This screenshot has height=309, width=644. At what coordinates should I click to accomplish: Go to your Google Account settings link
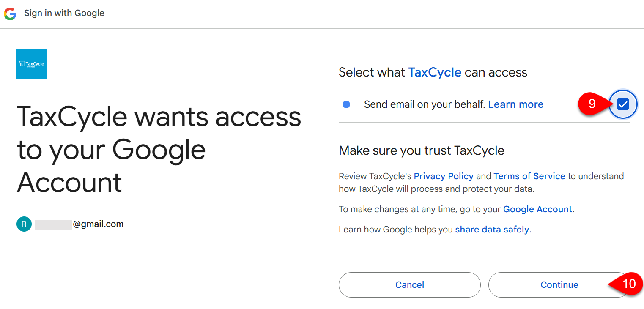[x=537, y=209]
